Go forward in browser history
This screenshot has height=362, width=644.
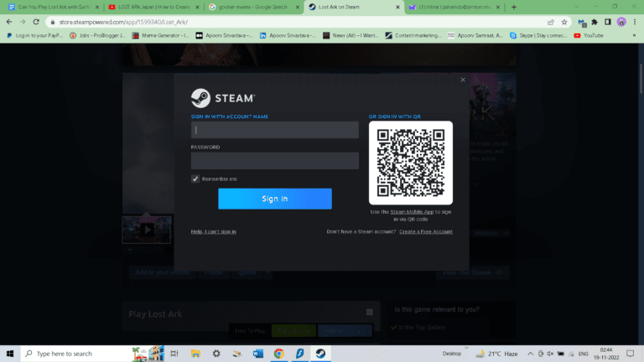coord(23,22)
